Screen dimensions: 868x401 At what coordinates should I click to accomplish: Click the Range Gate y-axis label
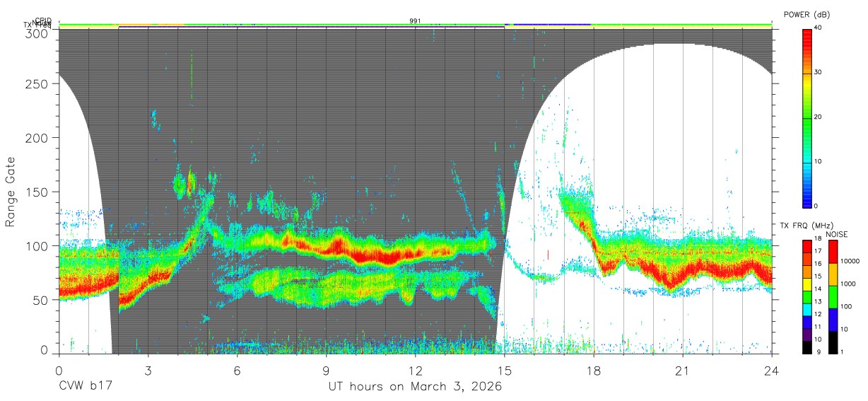11,192
